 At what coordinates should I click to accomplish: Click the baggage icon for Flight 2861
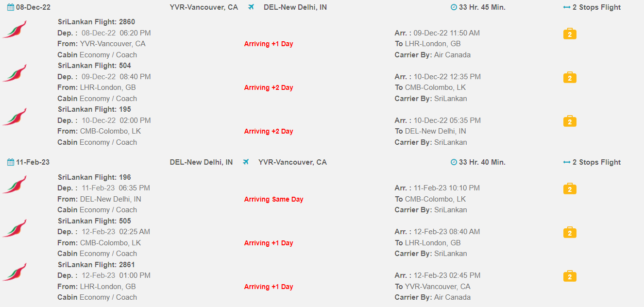point(570,276)
